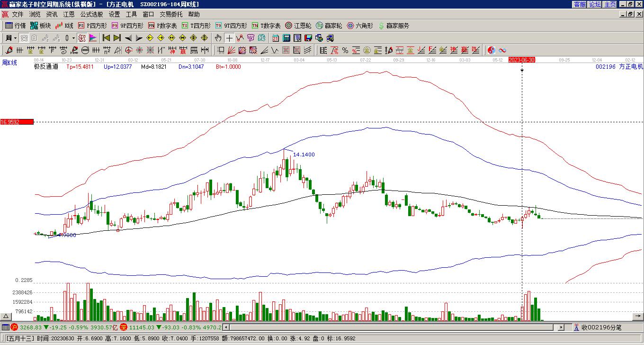Click the 极反通道 indicator label
The height and width of the screenshot is (345, 644).
click(x=46, y=67)
